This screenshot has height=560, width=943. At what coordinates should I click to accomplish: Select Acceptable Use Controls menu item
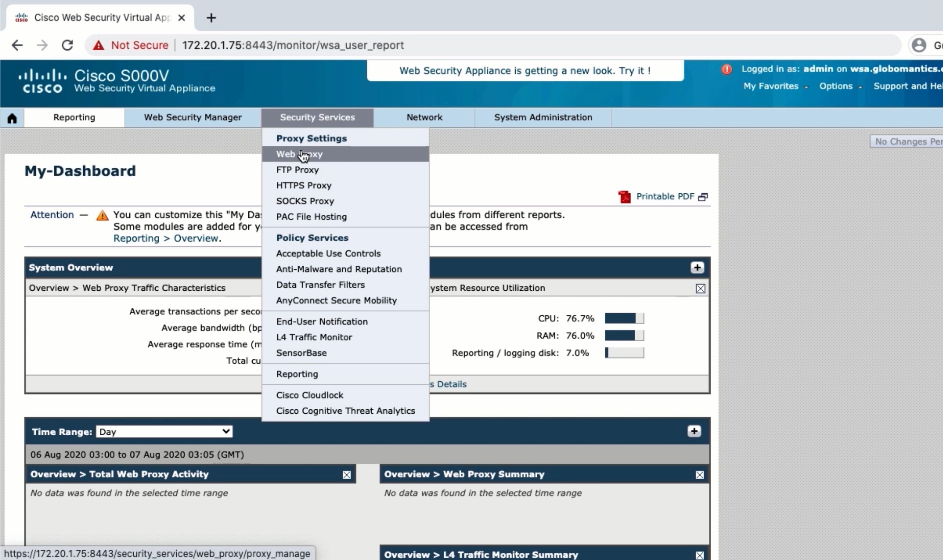click(345, 253)
